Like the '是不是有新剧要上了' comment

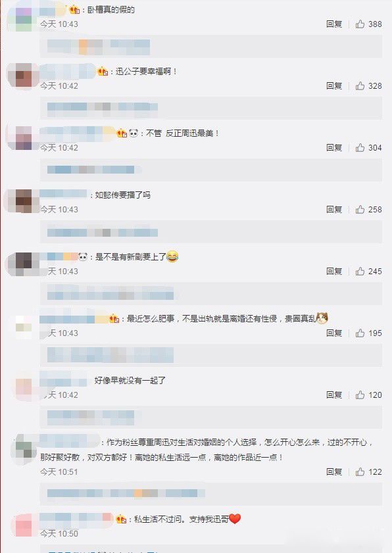[x=360, y=271]
